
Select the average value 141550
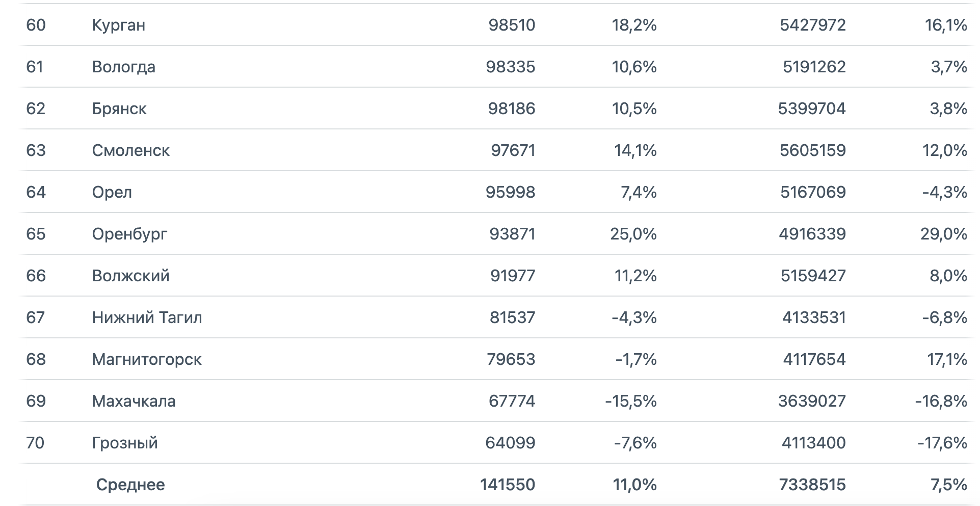click(x=508, y=485)
